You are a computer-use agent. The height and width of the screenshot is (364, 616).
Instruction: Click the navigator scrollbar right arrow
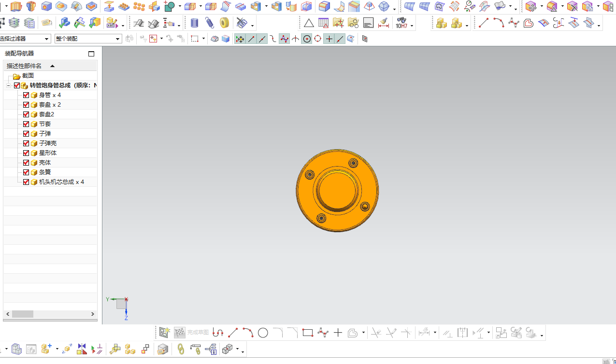pyautogui.click(x=93, y=314)
